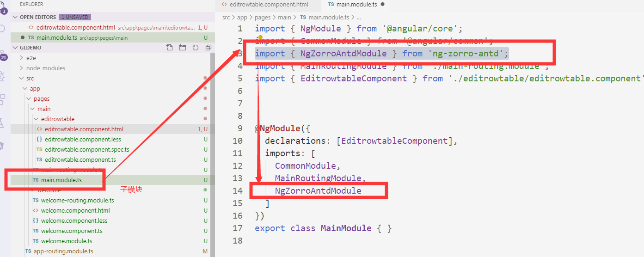Expand the node_modules folder
The width and height of the screenshot is (644, 257).
click(x=21, y=68)
